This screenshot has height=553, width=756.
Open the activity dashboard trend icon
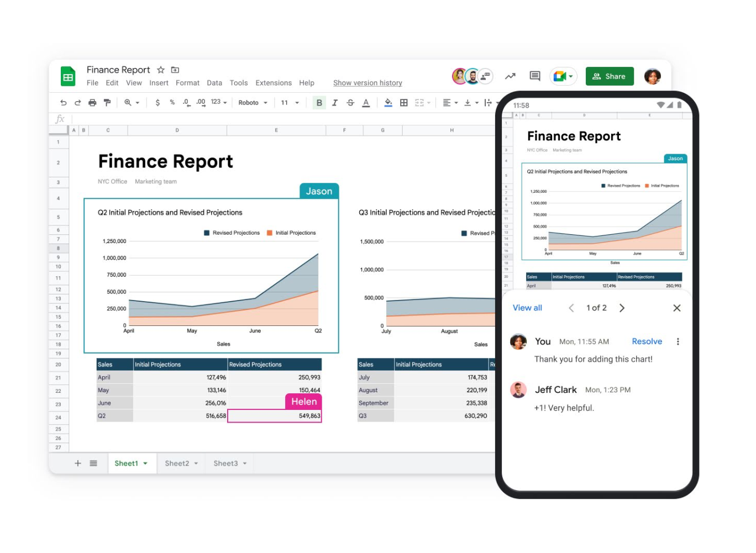(510, 76)
